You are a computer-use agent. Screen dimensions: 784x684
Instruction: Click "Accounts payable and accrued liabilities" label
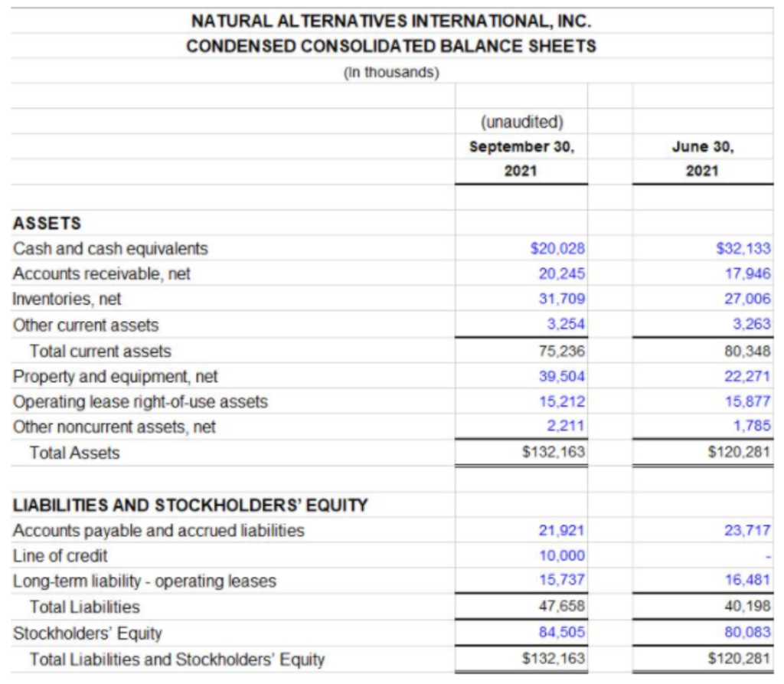click(159, 530)
